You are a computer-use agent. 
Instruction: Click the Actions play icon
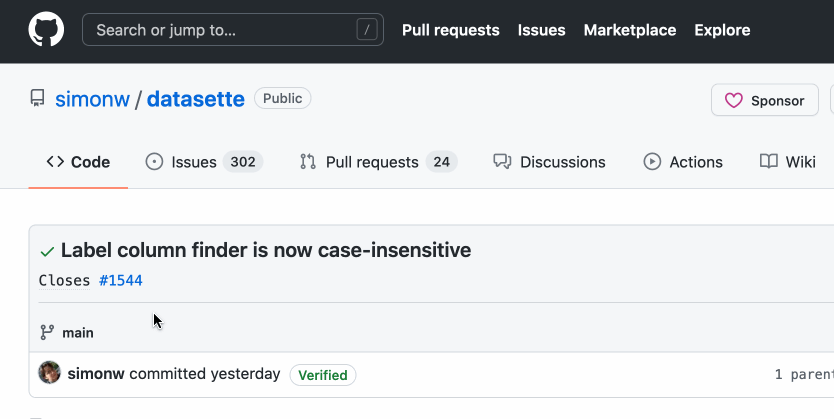652,162
